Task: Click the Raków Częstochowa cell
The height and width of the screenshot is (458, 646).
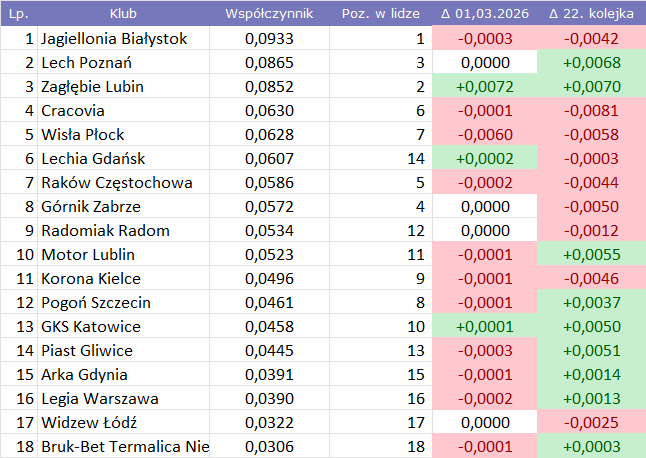Action: [124, 183]
